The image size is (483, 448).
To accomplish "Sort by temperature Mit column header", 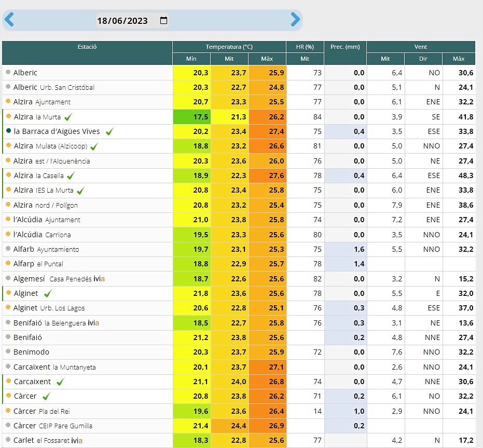I will tap(229, 59).
